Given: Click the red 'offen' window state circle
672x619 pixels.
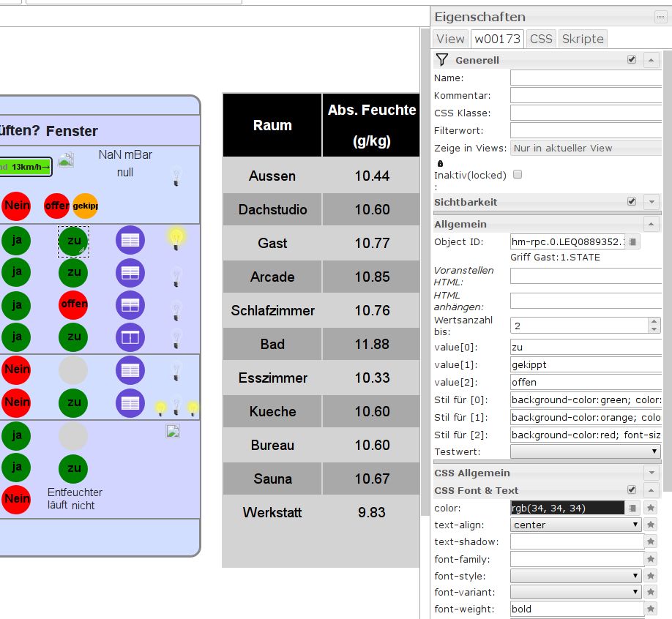Looking at the screenshot, I should [x=73, y=304].
